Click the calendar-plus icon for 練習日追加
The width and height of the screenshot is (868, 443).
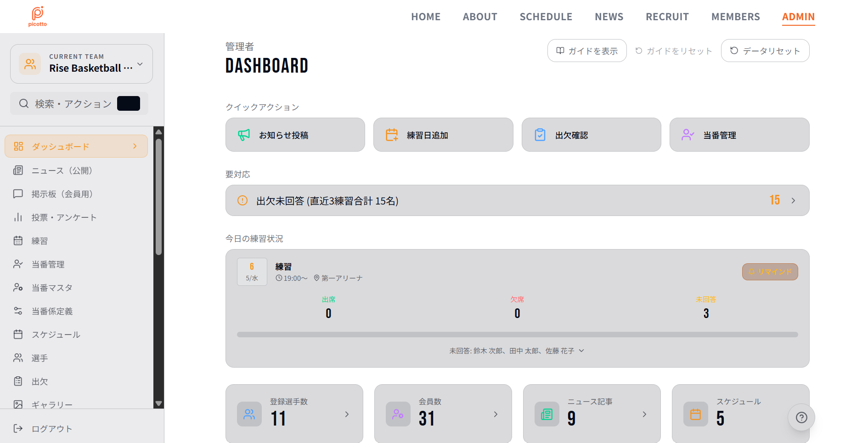392,135
